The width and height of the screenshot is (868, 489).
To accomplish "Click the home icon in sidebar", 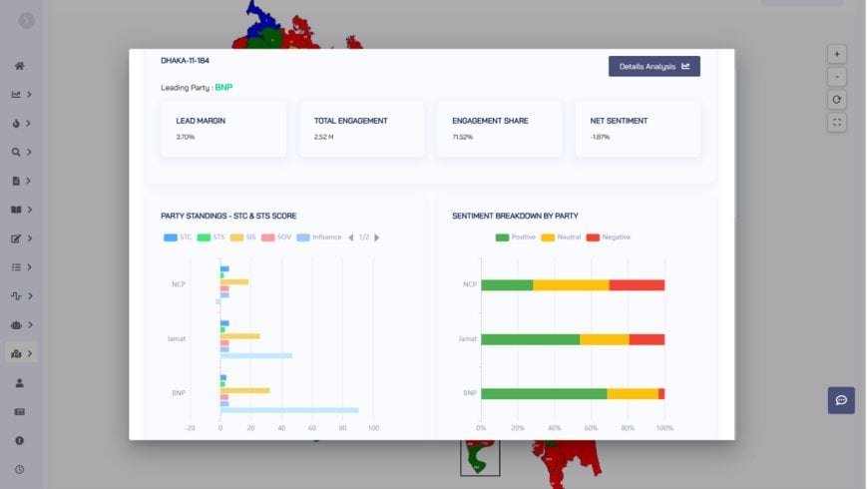I will pos(19,66).
